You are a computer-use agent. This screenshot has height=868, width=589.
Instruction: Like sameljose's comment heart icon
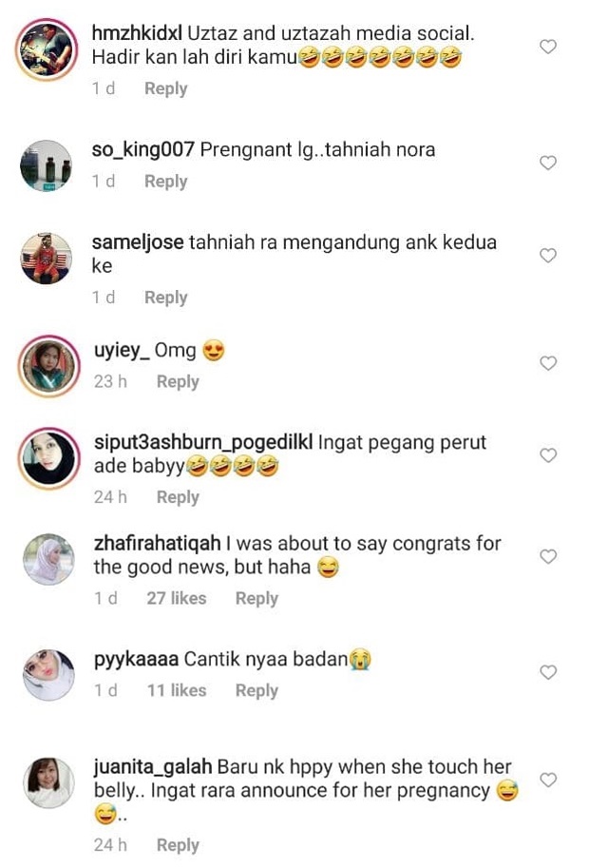547,255
